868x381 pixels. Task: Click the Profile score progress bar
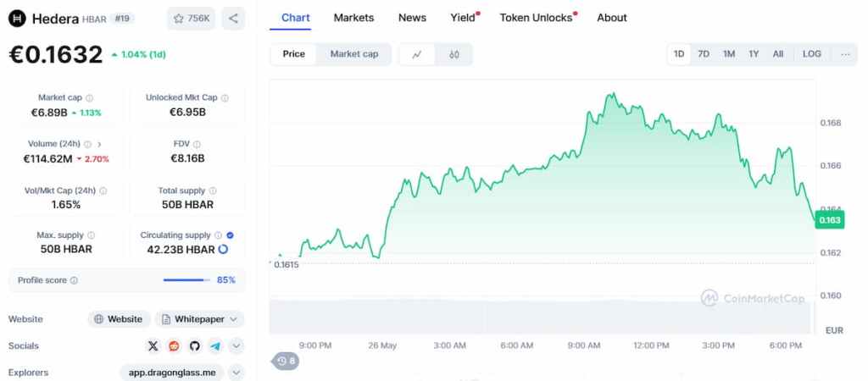click(186, 280)
